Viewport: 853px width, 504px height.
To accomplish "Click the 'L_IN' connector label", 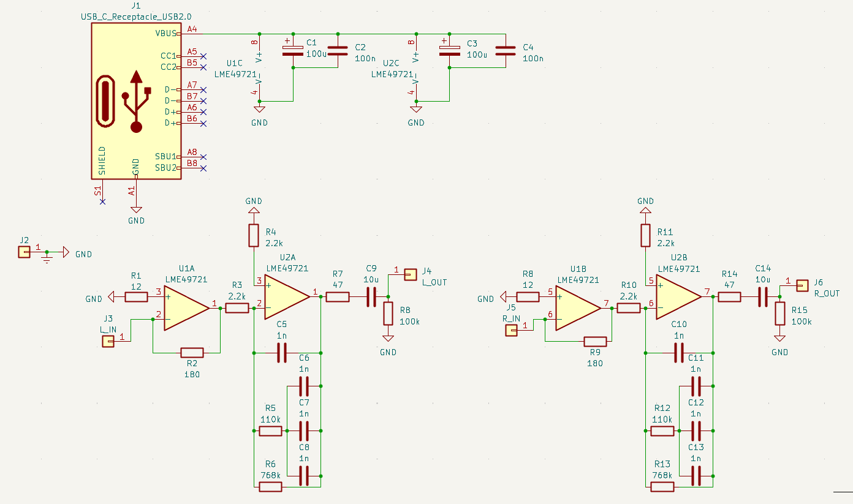I will pyautogui.click(x=108, y=329).
